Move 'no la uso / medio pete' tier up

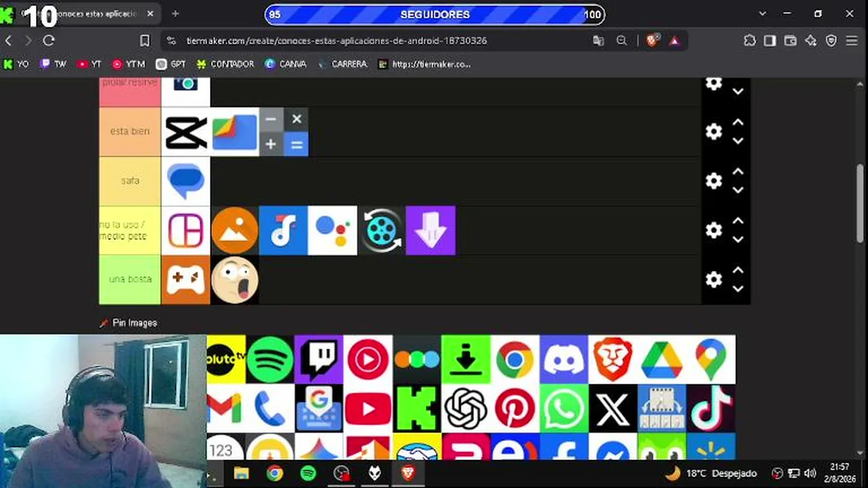[x=738, y=222]
